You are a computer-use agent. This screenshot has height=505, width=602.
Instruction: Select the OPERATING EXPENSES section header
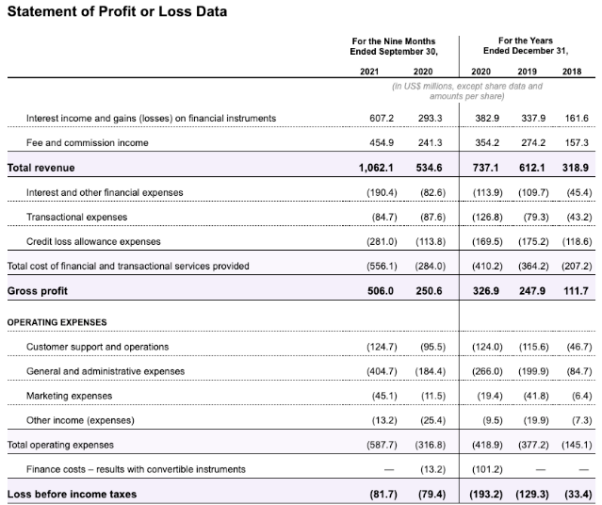[57, 322]
